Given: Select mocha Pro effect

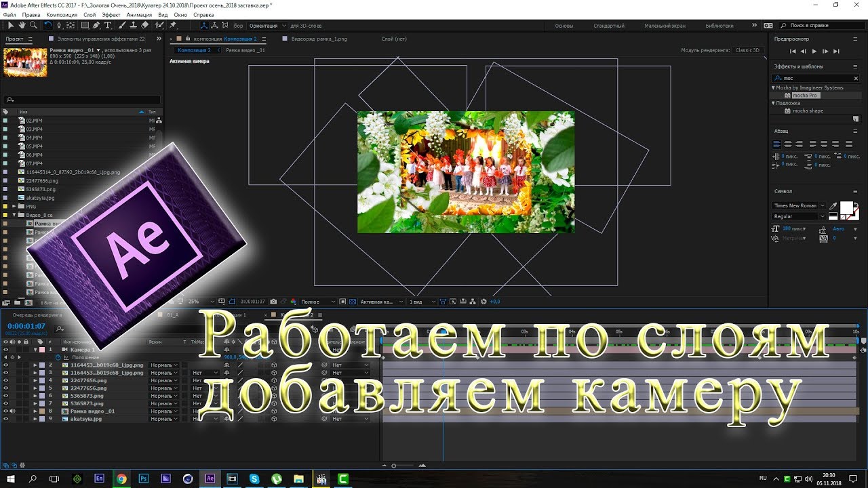Looking at the screenshot, I should (x=805, y=96).
